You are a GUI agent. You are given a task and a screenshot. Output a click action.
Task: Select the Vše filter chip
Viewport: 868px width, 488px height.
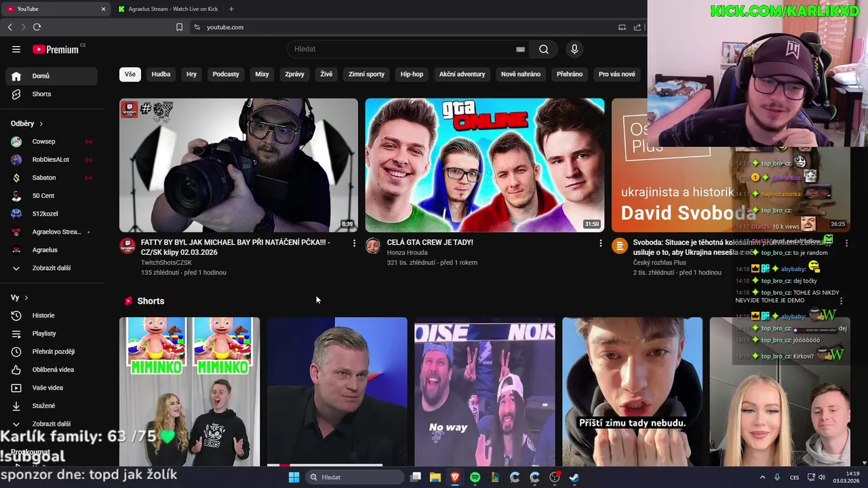(x=130, y=74)
